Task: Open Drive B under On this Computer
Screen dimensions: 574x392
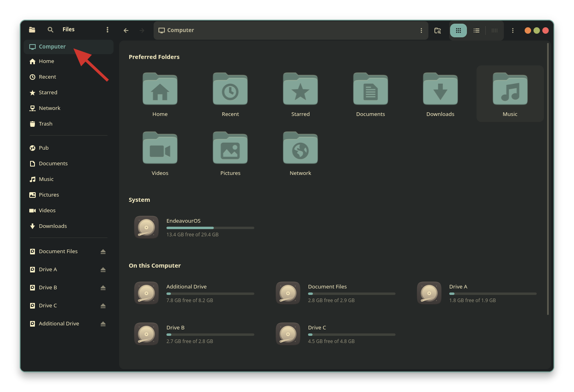Action: pyautogui.click(x=195, y=334)
